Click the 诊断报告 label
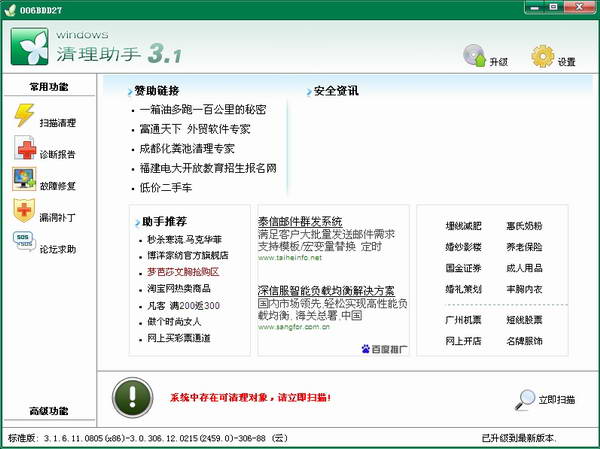 [x=58, y=155]
